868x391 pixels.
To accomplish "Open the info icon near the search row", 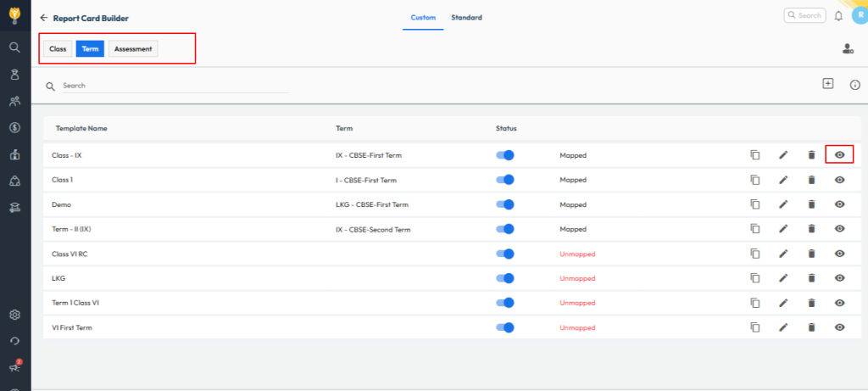I will click(x=854, y=85).
